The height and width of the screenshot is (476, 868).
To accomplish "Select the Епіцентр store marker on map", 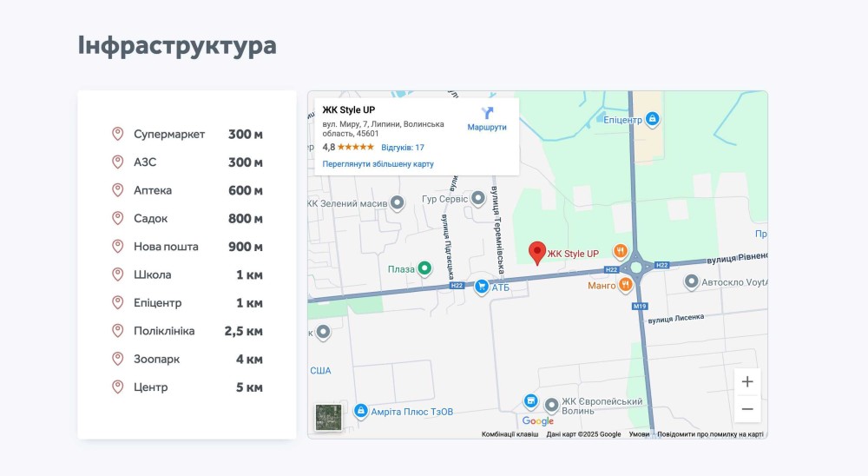I will [652, 119].
